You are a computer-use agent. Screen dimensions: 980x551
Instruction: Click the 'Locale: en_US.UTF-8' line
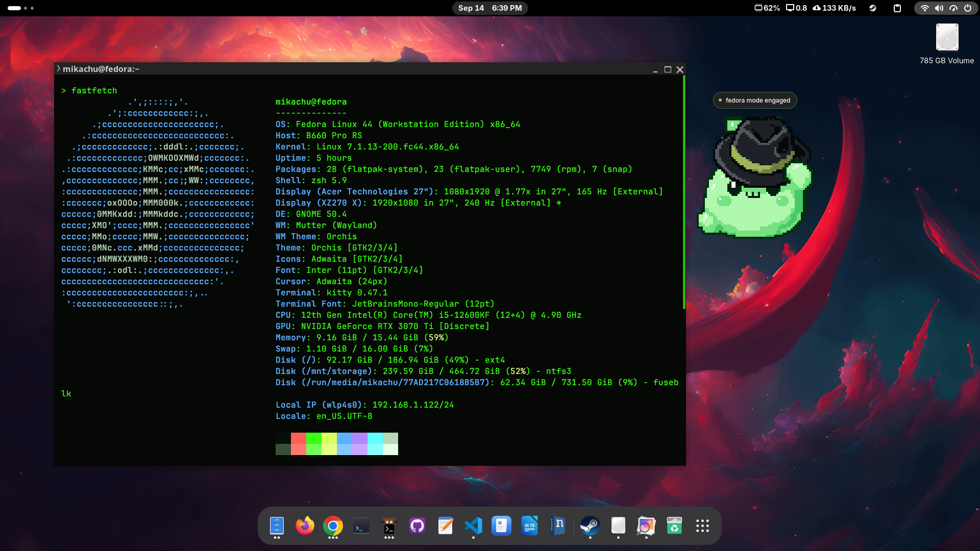point(324,416)
